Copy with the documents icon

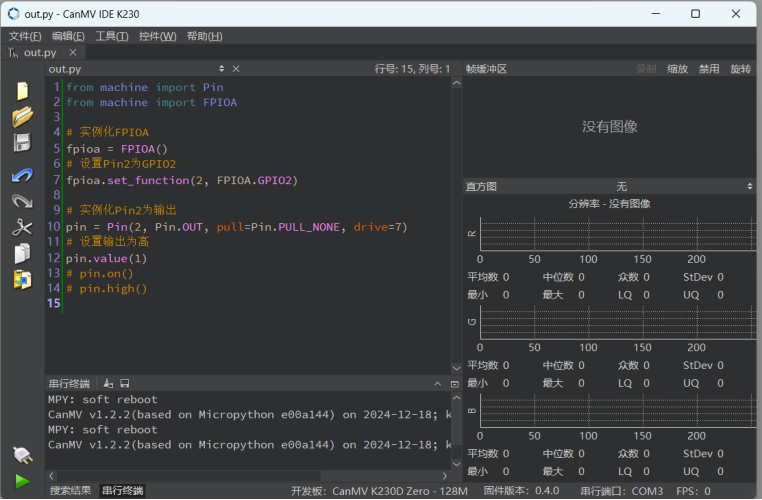22,253
